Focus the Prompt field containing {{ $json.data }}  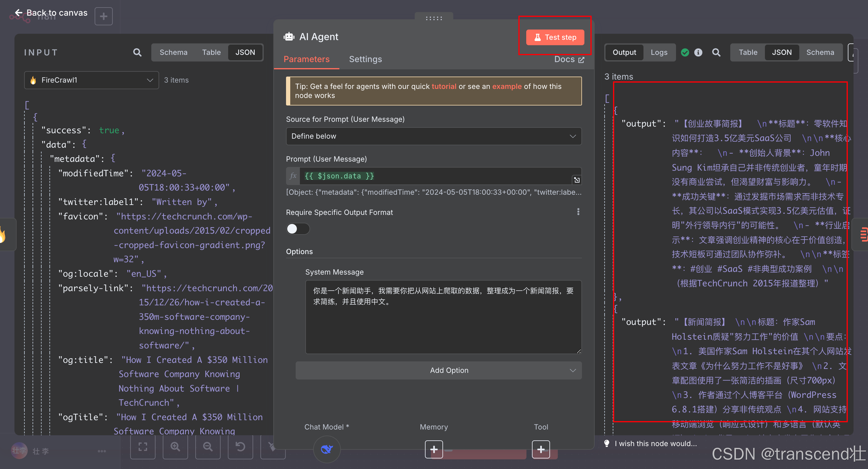(x=435, y=176)
